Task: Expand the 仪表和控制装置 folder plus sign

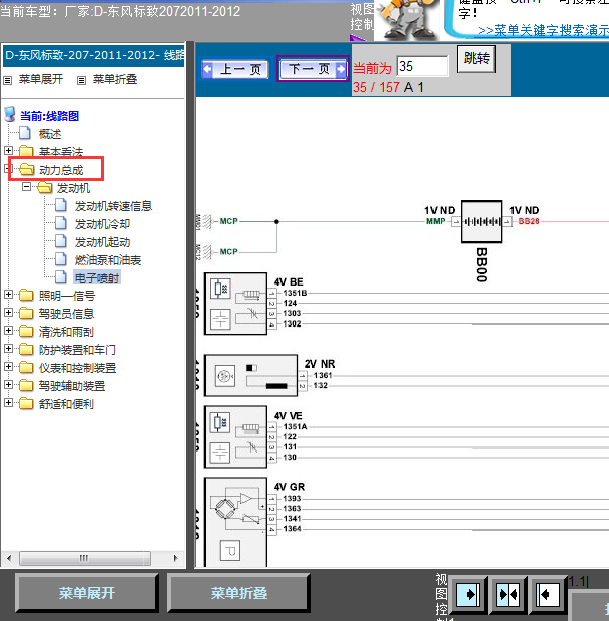Action: (8, 366)
